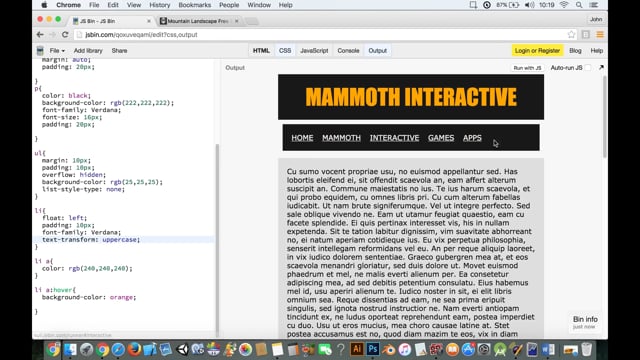Toggle the Output panel
Viewport: 640px width, 360px height.
coord(378,51)
